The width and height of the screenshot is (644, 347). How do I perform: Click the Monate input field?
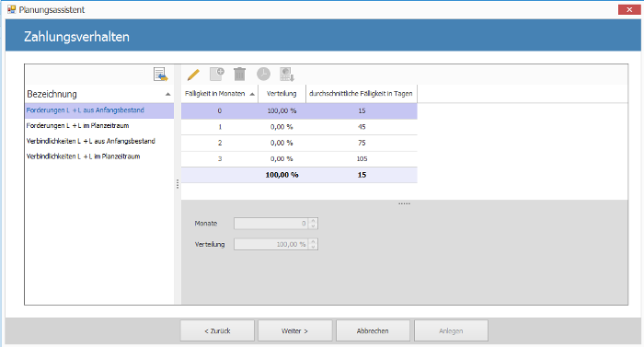[x=271, y=224]
